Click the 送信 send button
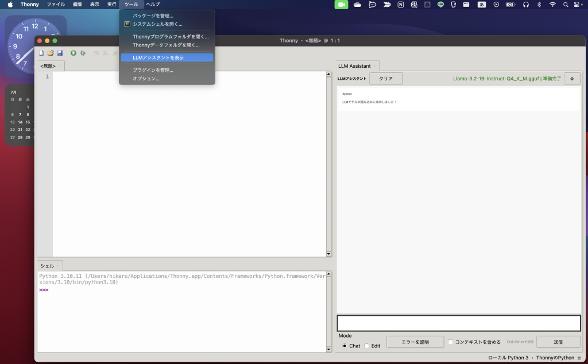 pyautogui.click(x=558, y=342)
